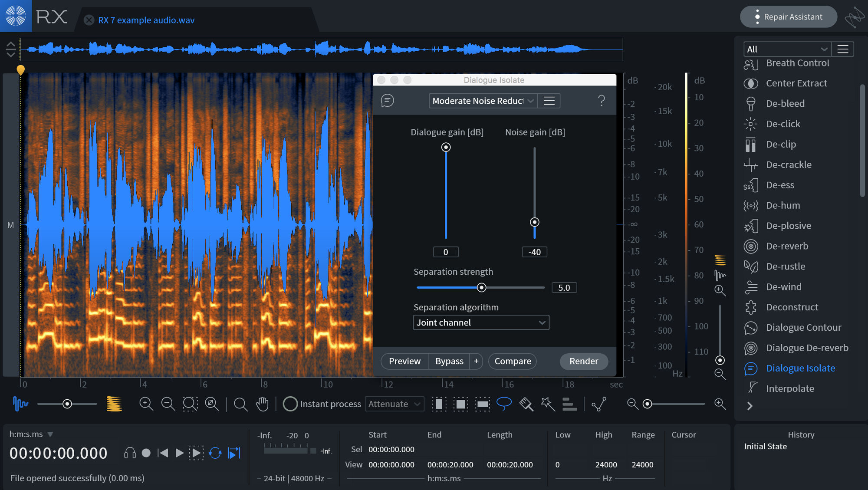Open the De-wind module
The width and height of the screenshot is (868, 490).
(x=784, y=287)
